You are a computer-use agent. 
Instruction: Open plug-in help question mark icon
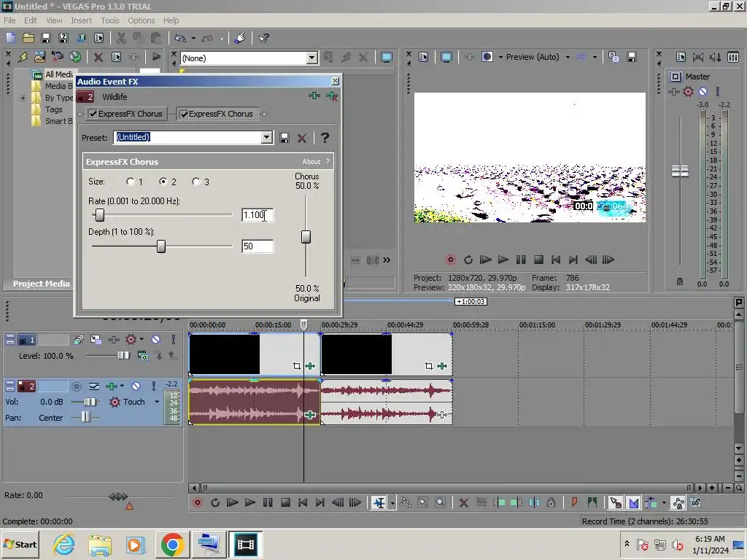pyautogui.click(x=325, y=138)
